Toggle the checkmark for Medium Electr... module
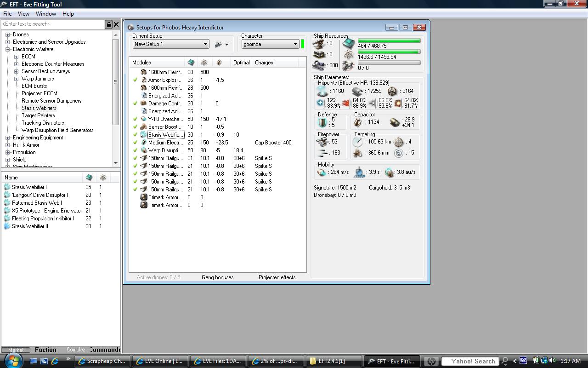Image resolution: width=588 pixels, height=368 pixels. 135,143
